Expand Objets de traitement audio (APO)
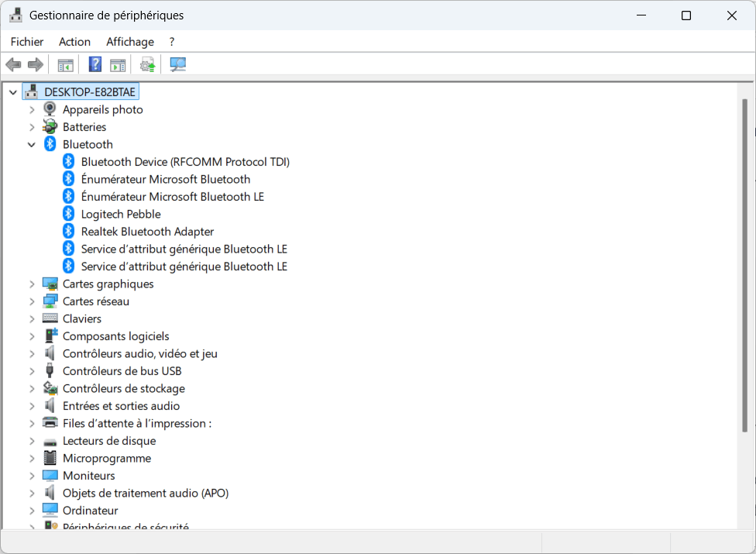Viewport: 756px width, 554px height. (x=32, y=494)
